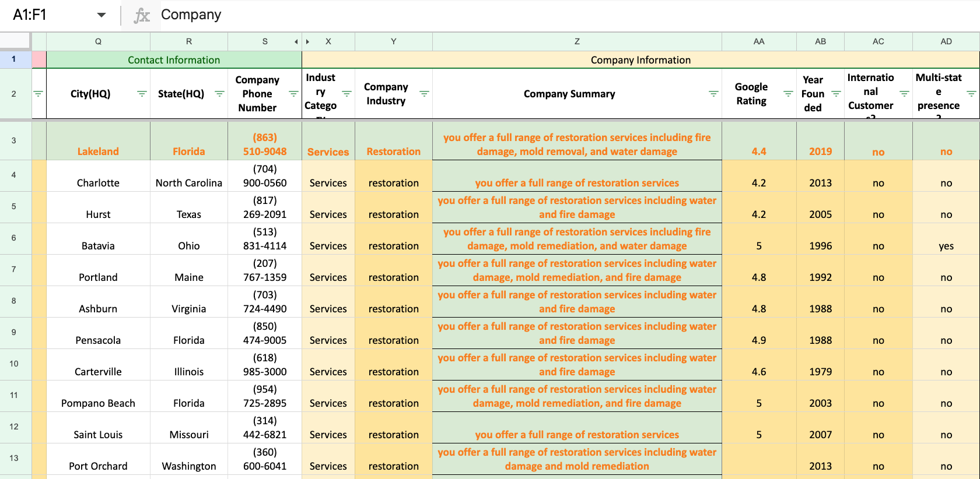Click the Ohio state cell
This screenshot has width=980, height=479.
click(189, 239)
